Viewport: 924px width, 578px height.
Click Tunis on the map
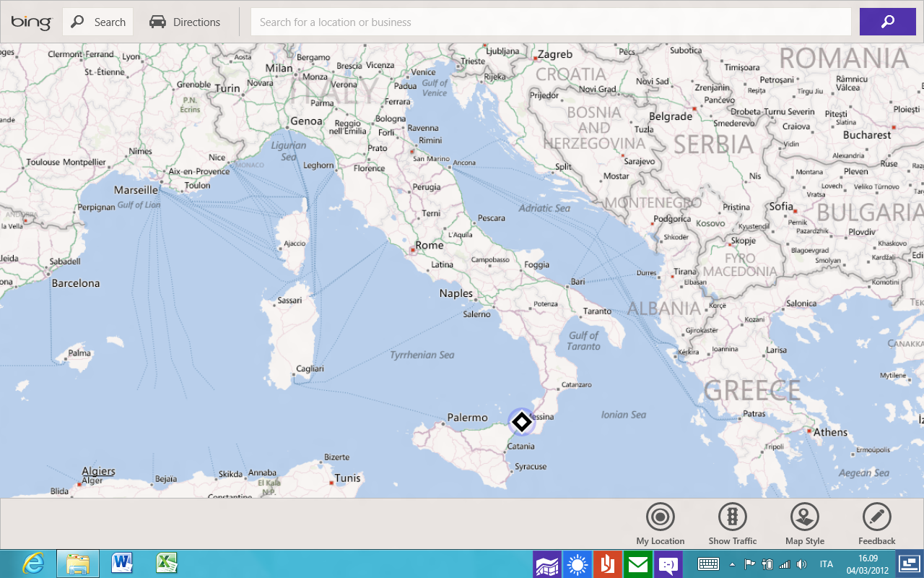click(x=347, y=478)
